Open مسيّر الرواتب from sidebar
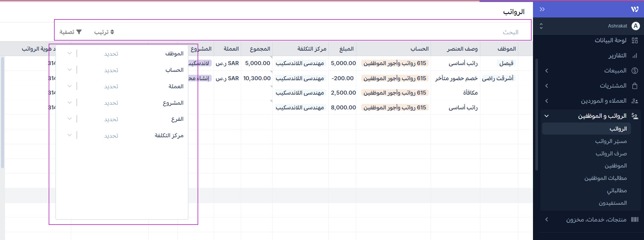Image resolution: width=644 pixels, height=240 pixels. point(611,141)
